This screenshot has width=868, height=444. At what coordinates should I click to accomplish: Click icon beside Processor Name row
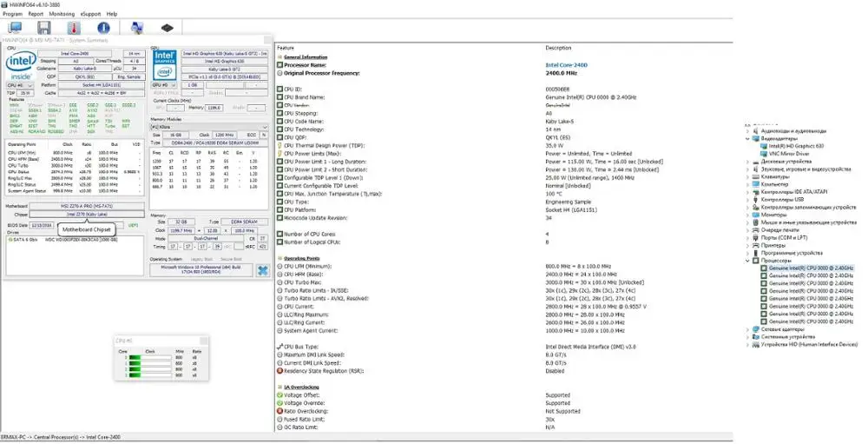[280, 65]
